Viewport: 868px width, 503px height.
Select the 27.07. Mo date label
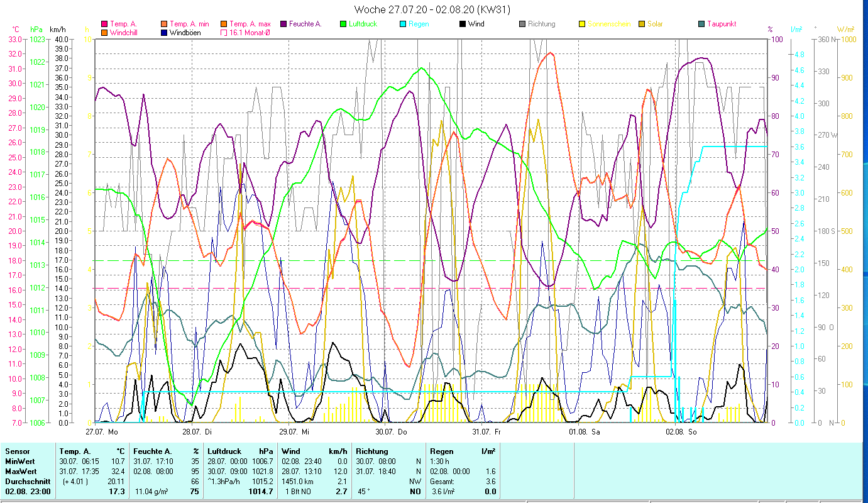point(102,432)
